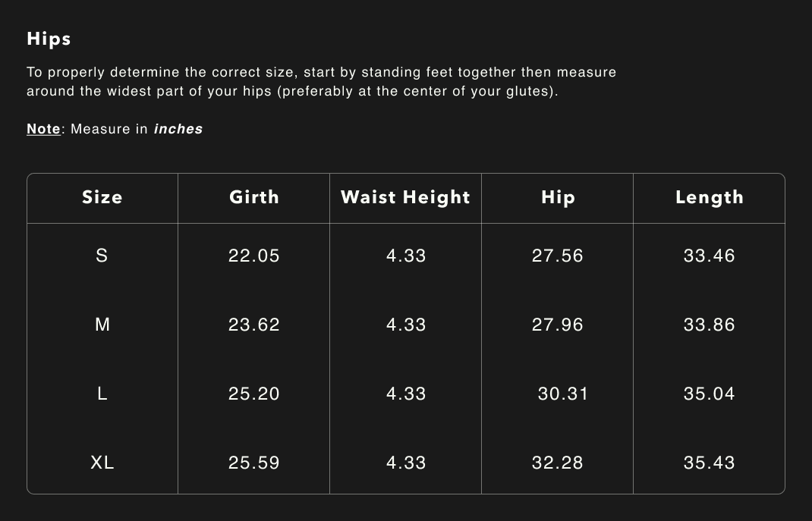Select the XL size row label

click(x=102, y=463)
